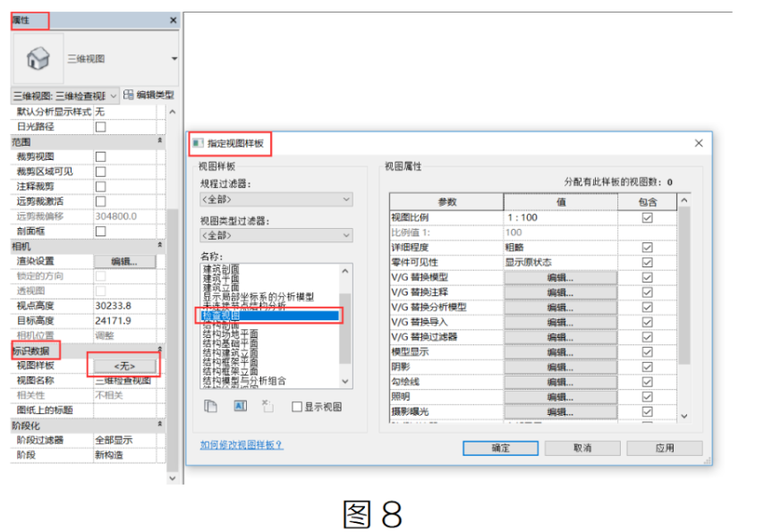Viewport: 764px width, 532px height.
Task: Open the 视图类型过滤器 dropdown
Action: (276, 235)
